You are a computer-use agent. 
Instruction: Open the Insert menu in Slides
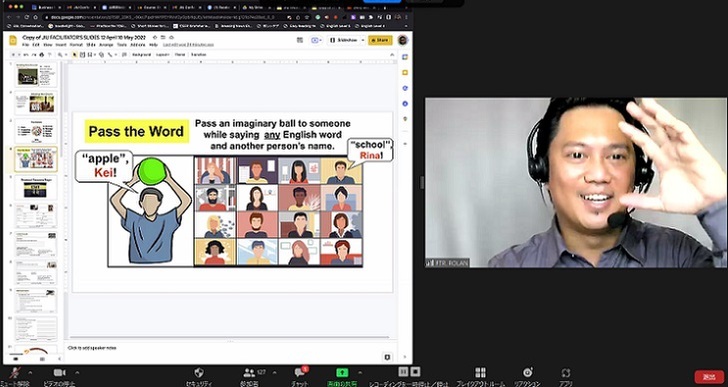[x=61, y=45]
